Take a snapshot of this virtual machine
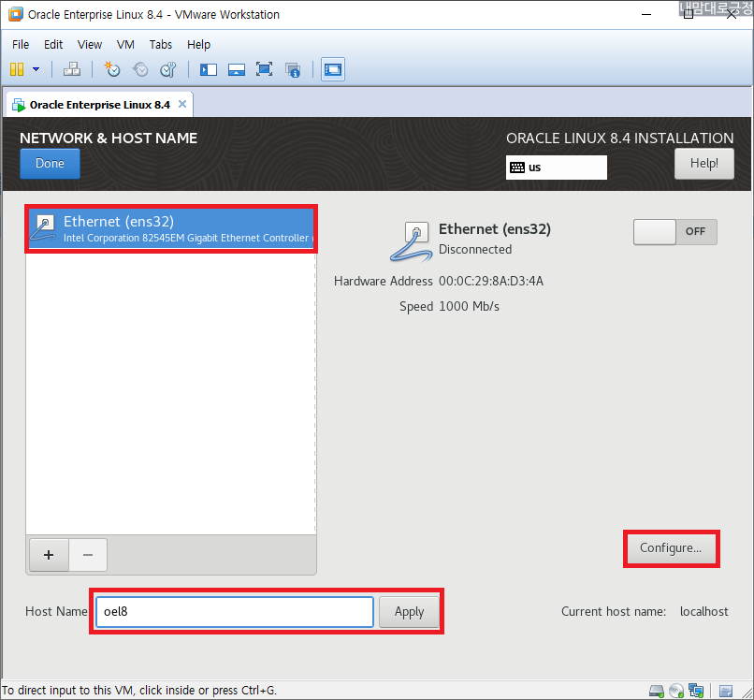Screen dimensions: 754x700 (112, 69)
